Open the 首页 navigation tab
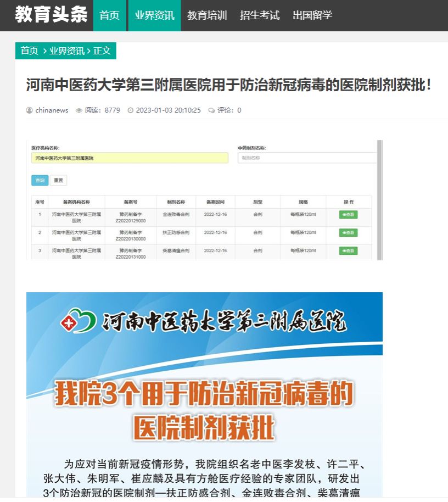 (x=109, y=15)
